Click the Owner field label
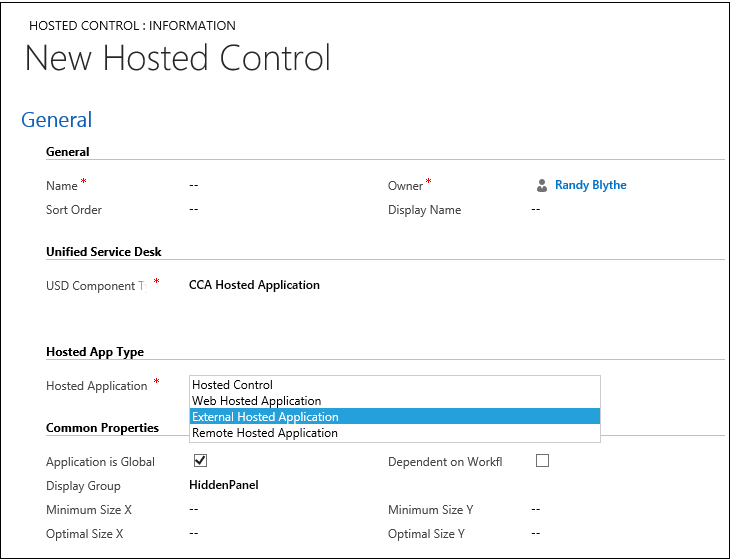The image size is (730, 560). click(x=405, y=186)
